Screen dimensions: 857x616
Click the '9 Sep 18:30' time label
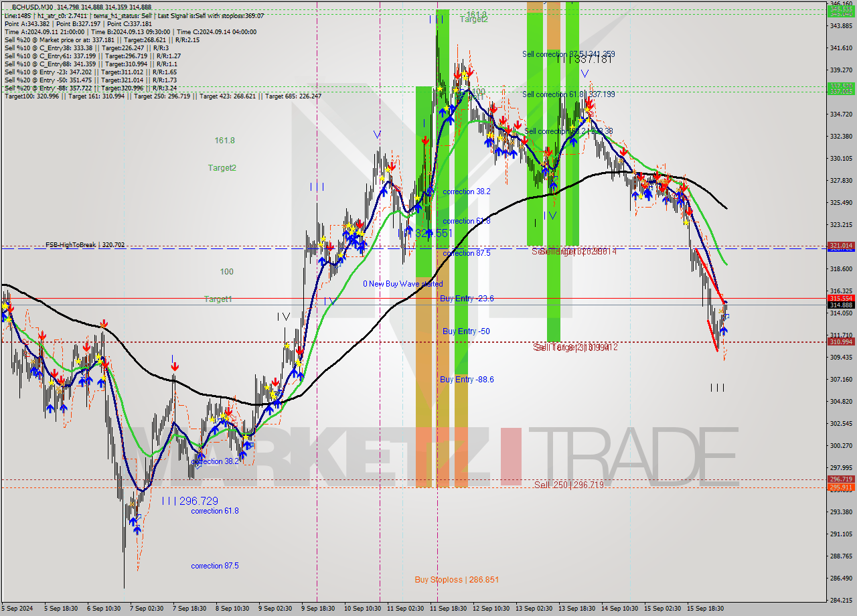[317, 609]
